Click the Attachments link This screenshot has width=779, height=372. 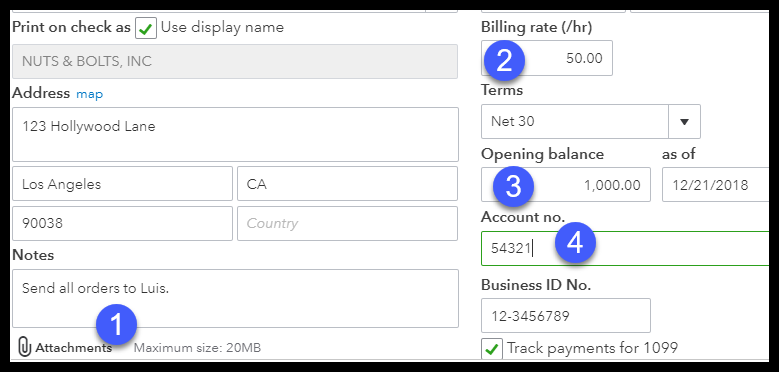(x=74, y=348)
